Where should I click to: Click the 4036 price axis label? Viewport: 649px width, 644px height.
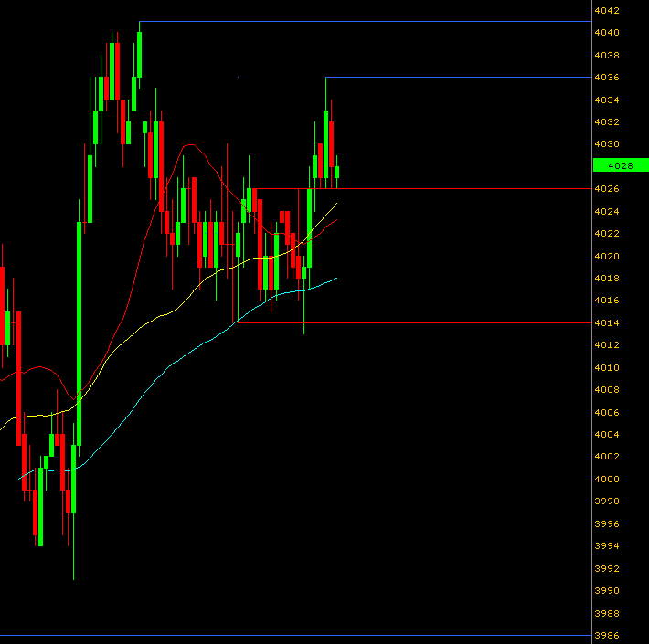[x=607, y=78]
